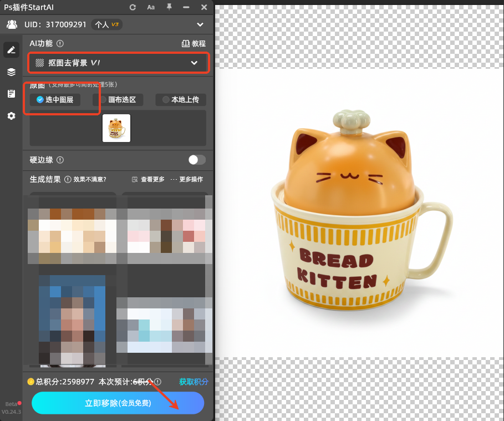Minimize the StartAI plugin panel

[186, 7]
